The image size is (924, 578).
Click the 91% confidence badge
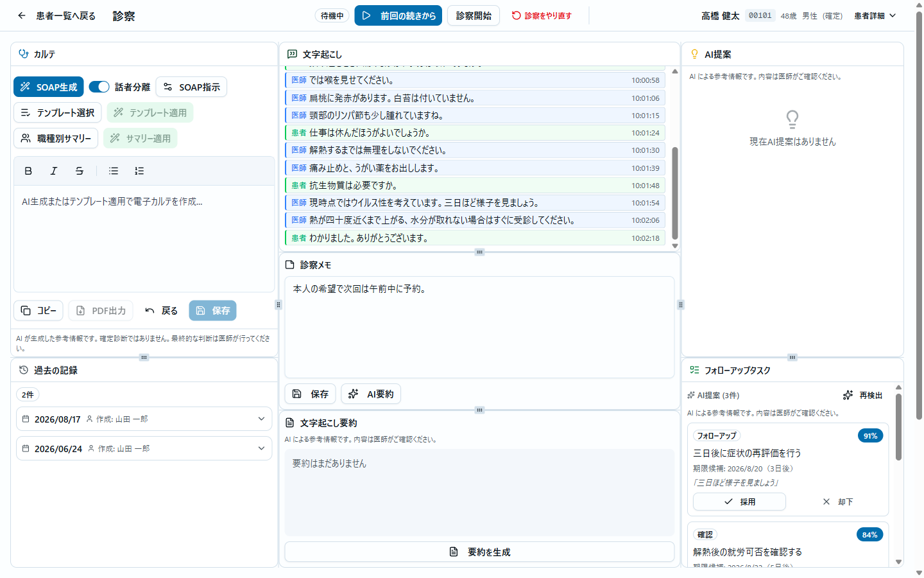(x=870, y=435)
